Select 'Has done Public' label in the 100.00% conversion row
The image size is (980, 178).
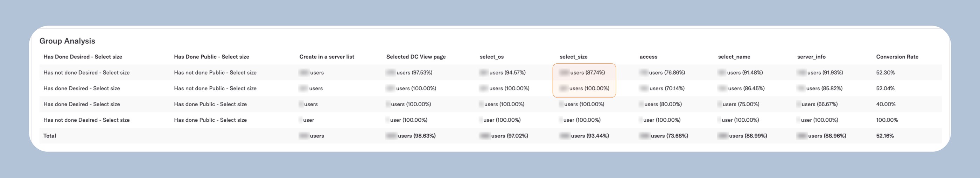point(210,120)
